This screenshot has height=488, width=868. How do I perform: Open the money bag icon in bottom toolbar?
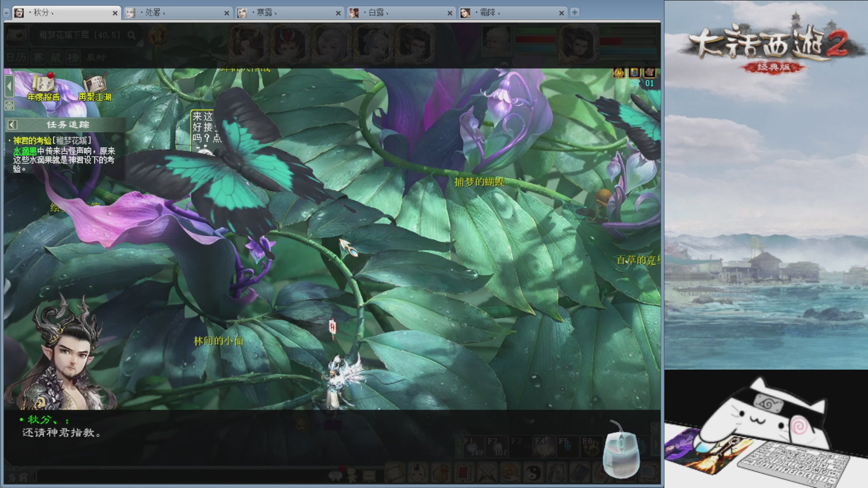point(441,473)
